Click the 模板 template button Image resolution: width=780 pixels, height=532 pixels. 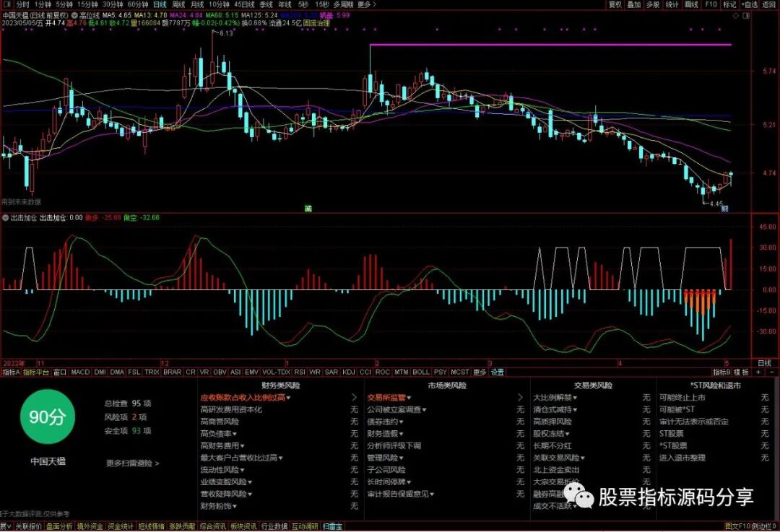742,372
